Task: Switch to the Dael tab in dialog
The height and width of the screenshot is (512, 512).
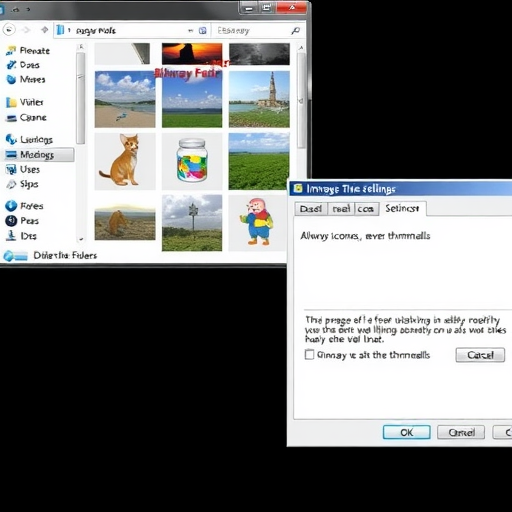Action: 311,209
